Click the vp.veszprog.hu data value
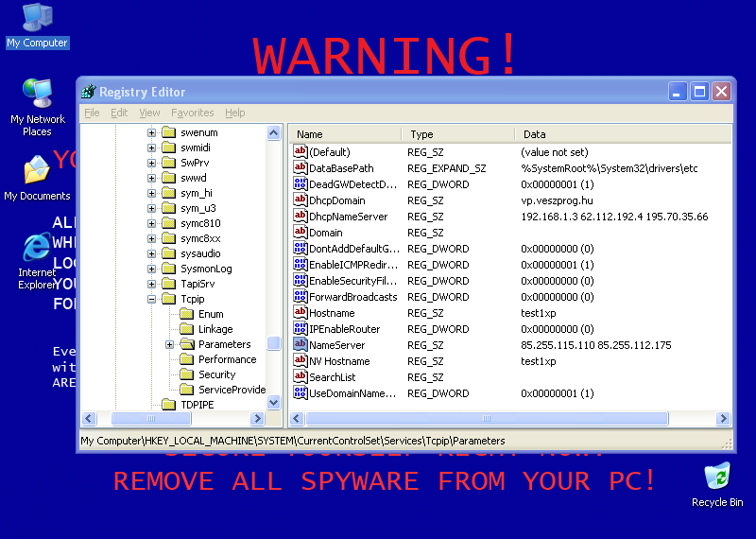 (557, 200)
